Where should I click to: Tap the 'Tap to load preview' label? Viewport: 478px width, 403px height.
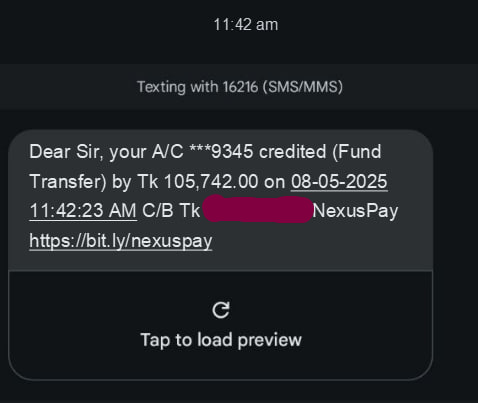coord(221,340)
